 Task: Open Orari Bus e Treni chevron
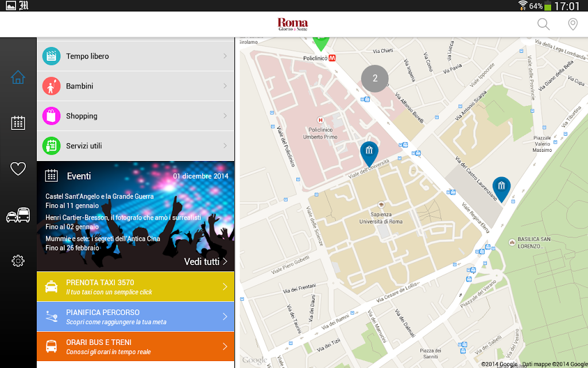[225, 346]
